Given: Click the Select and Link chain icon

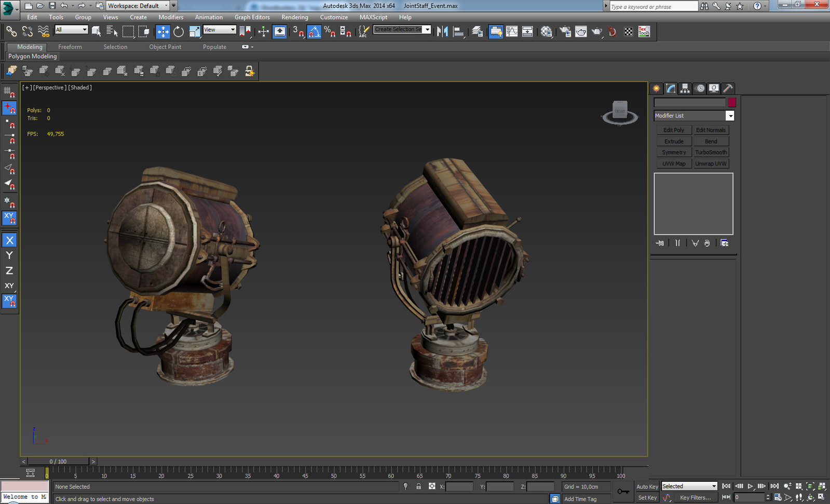Looking at the screenshot, I should click(11, 32).
